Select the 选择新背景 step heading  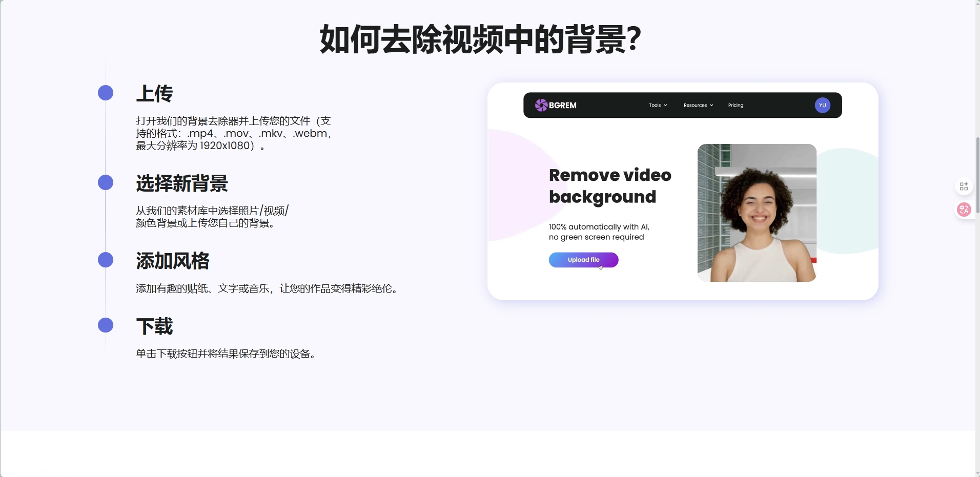click(182, 183)
